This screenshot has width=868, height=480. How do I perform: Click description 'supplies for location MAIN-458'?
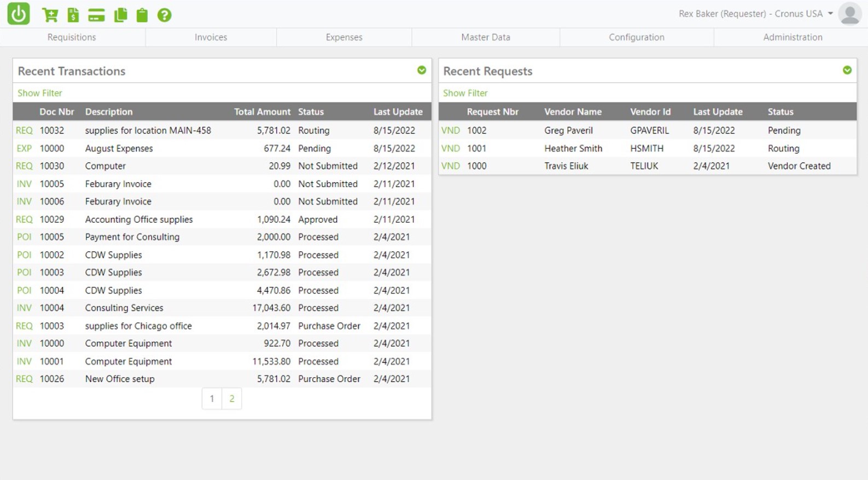click(148, 130)
